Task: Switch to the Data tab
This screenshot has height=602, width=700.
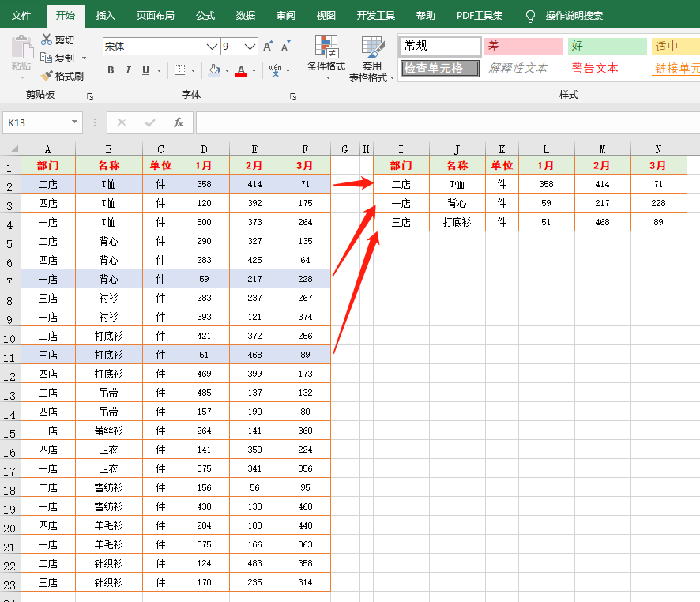Action: [246, 16]
